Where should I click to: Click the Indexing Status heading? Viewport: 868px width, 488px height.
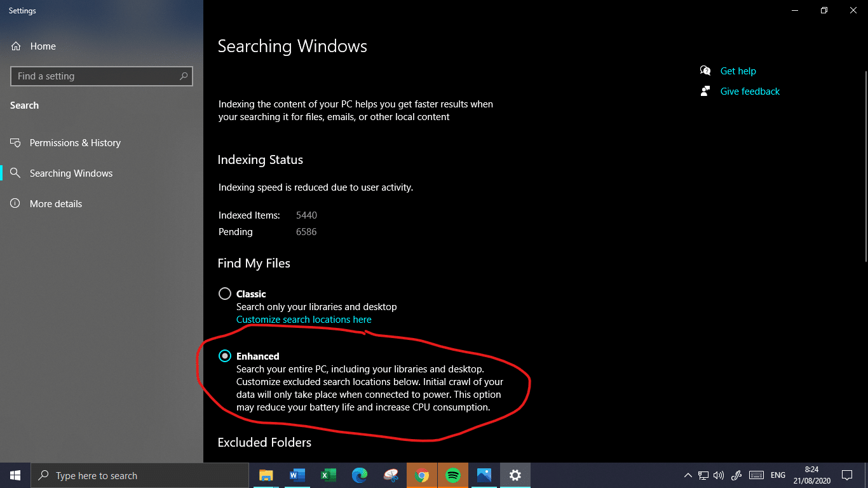tap(261, 160)
